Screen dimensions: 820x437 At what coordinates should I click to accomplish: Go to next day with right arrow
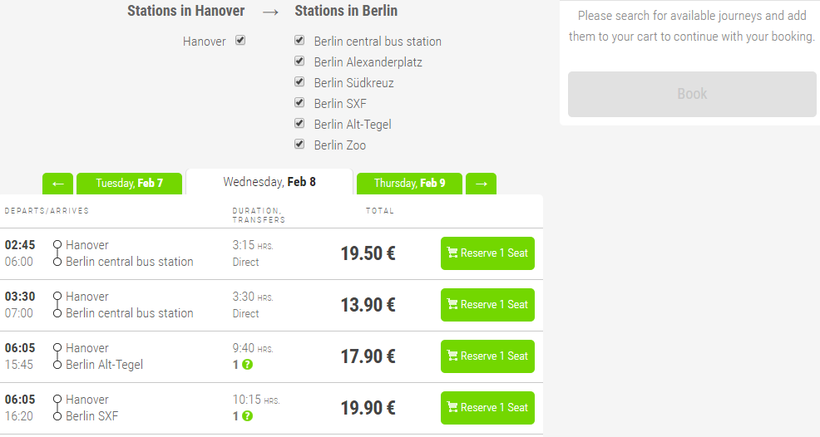481,184
